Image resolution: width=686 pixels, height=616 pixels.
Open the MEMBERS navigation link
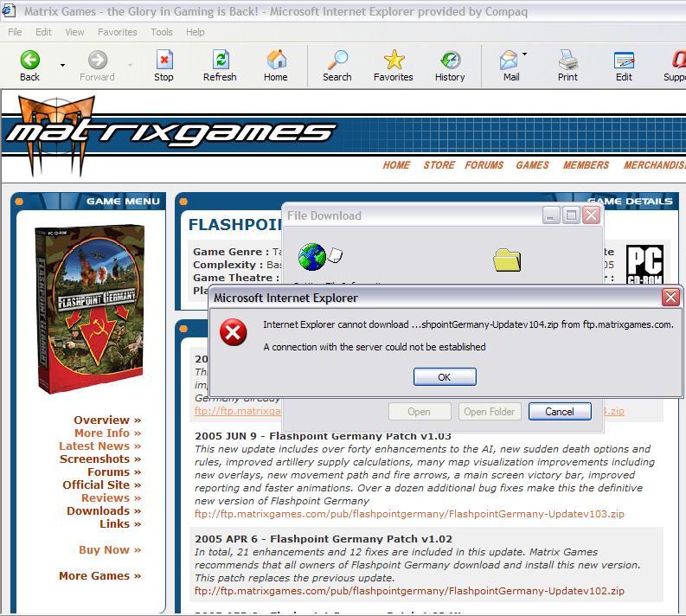[586, 165]
